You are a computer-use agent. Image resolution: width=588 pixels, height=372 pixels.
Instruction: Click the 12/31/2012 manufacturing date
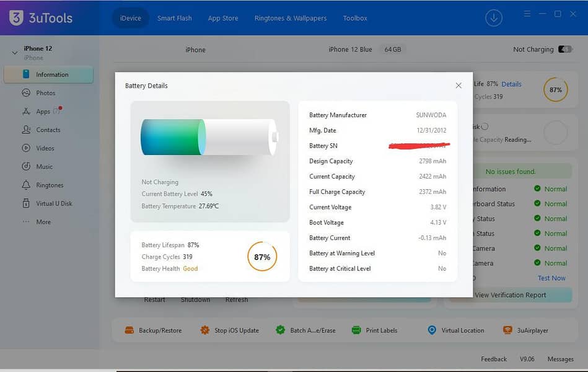(431, 130)
